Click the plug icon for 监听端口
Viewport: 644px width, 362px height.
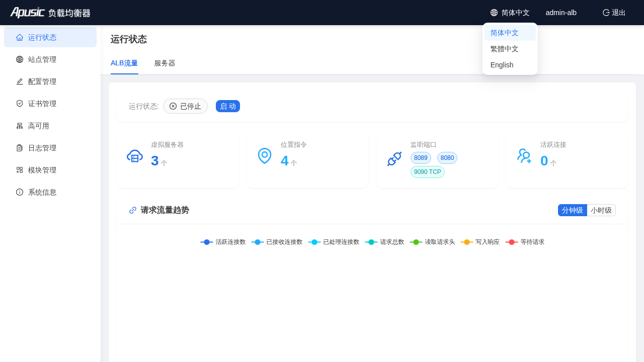[x=394, y=159]
